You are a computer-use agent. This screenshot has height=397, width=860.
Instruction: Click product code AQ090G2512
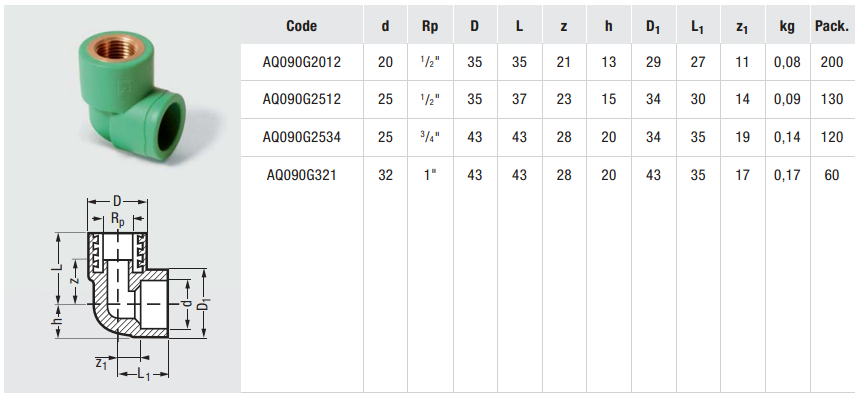click(302, 99)
